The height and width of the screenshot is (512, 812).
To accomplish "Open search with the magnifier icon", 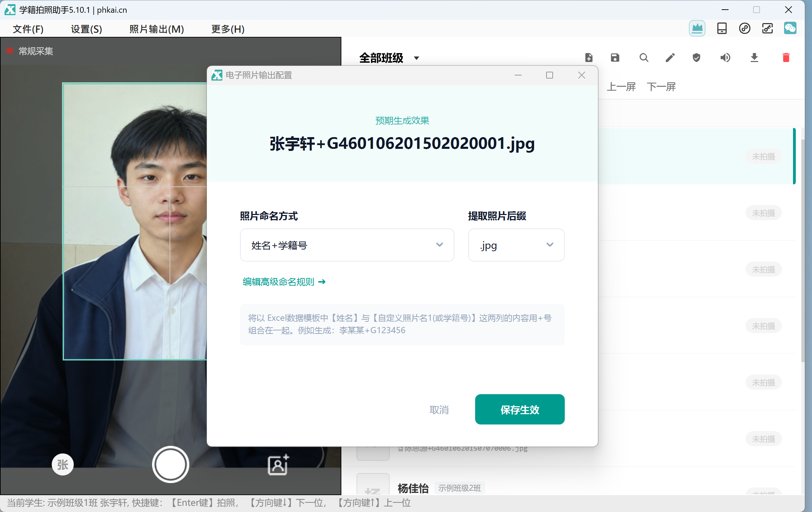I will (x=644, y=58).
